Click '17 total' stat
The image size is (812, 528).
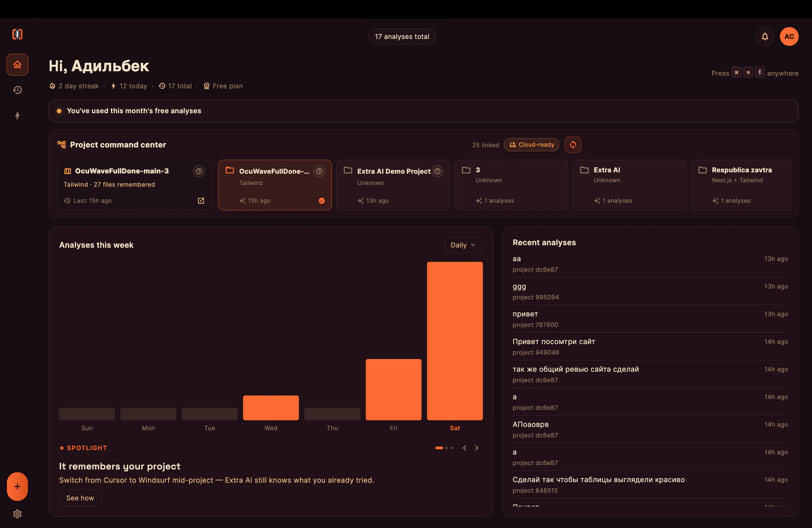[x=175, y=86]
